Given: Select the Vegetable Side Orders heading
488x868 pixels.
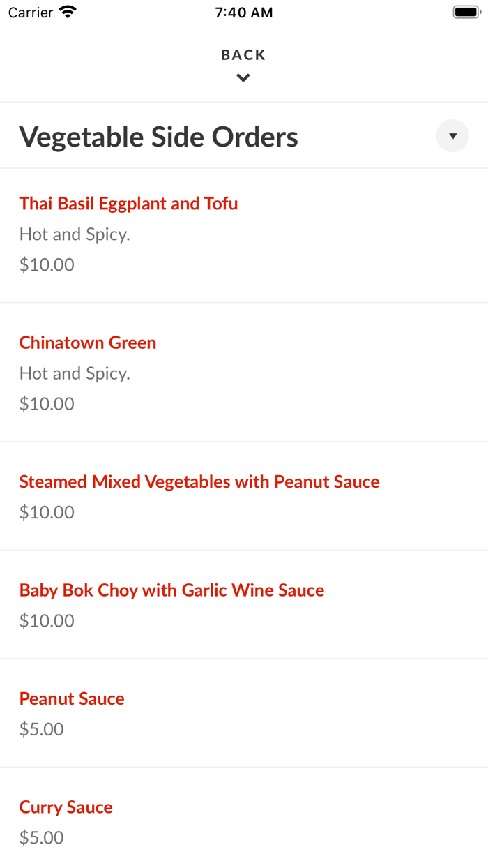Looking at the screenshot, I should pos(159,137).
